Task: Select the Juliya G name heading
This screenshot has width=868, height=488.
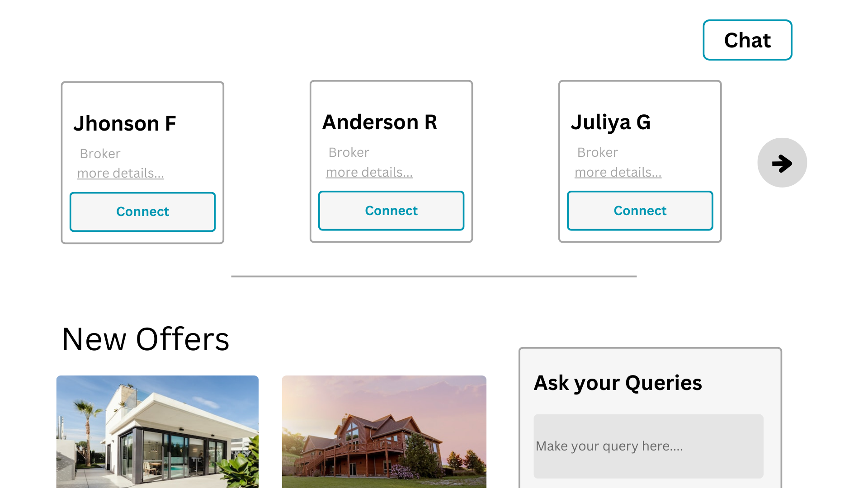Action: click(x=611, y=122)
